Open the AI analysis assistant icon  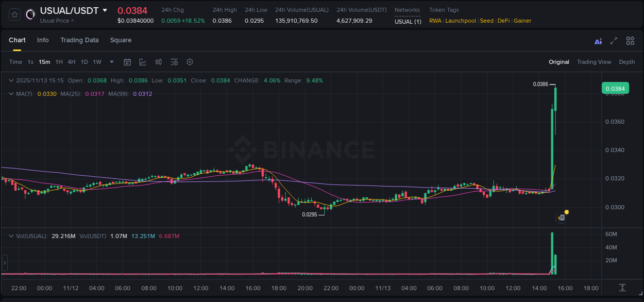pos(598,41)
